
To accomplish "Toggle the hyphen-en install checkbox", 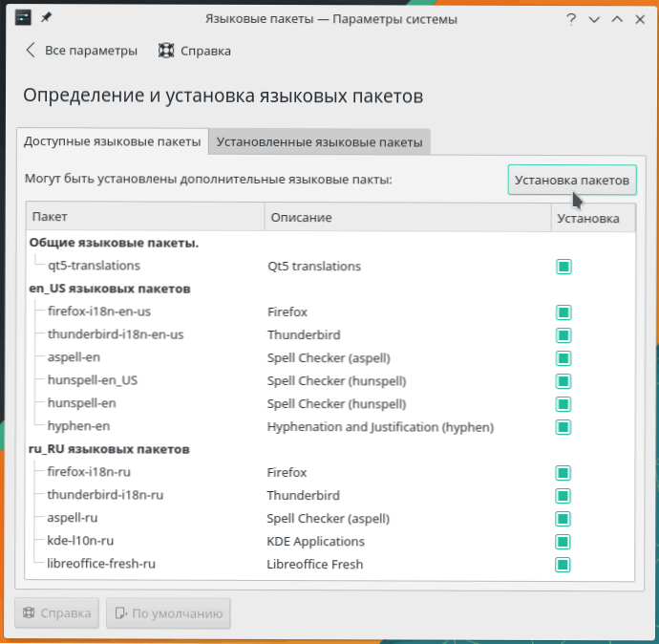I will pos(563,427).
